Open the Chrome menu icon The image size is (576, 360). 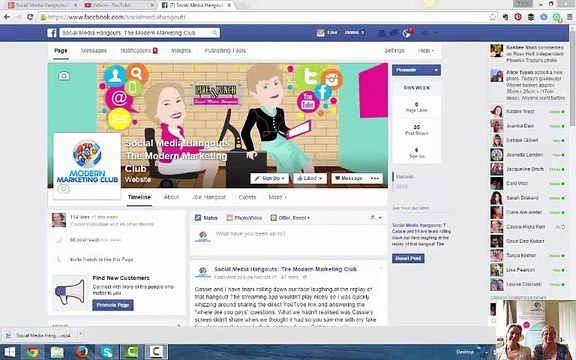570,17
